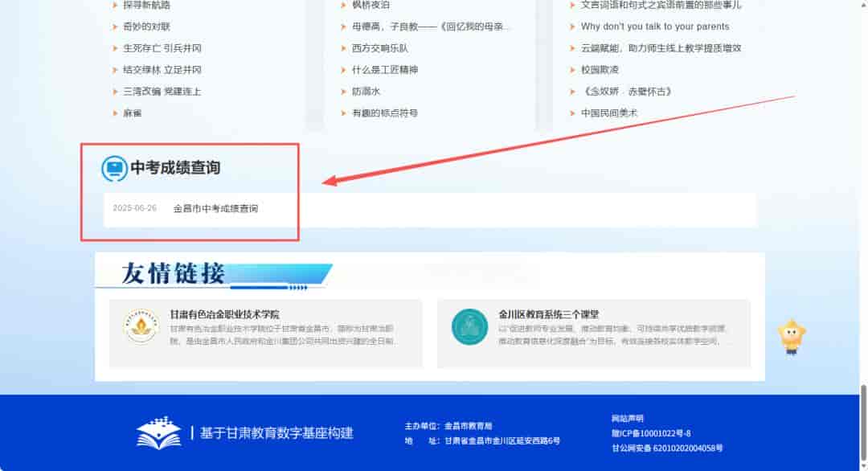
Task: Click the orange arrow beside 奇妙的对联
Action: tap(115, 27)
